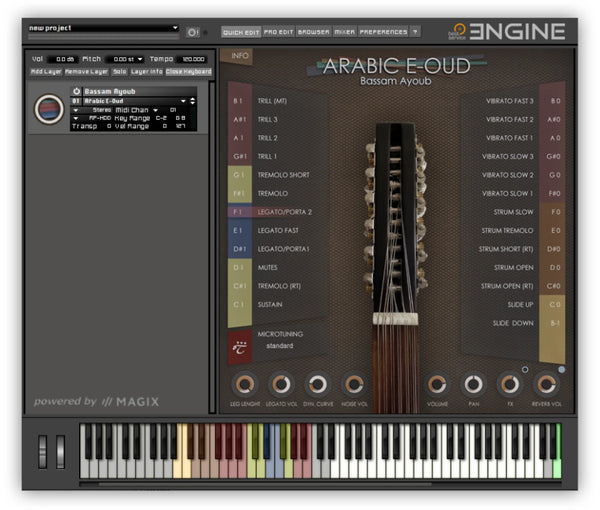Viewport: 600px width, 510px height.
Task: Click the panic button beside project name
Action: pyautogui.click(x=193, y=31)
